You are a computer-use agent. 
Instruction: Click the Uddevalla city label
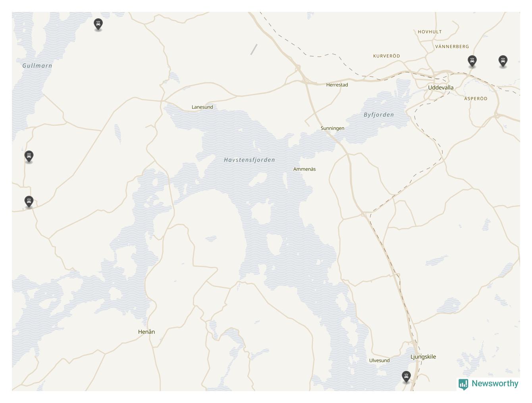click(x=441, y=87)
